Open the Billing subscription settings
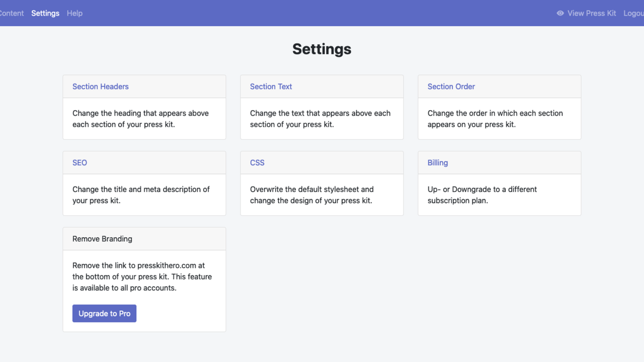This screenshot has height=362, width=644. tap(437, 162)
